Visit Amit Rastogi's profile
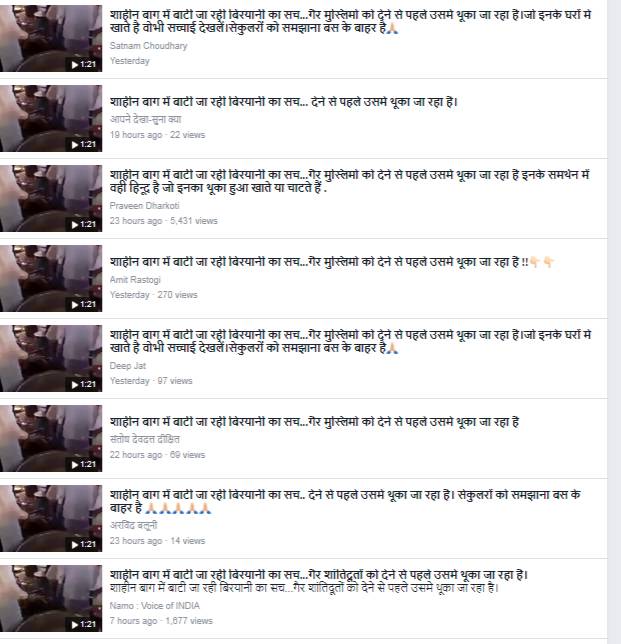Viewport: 621px width, 644px height. (x=135, y=280)
